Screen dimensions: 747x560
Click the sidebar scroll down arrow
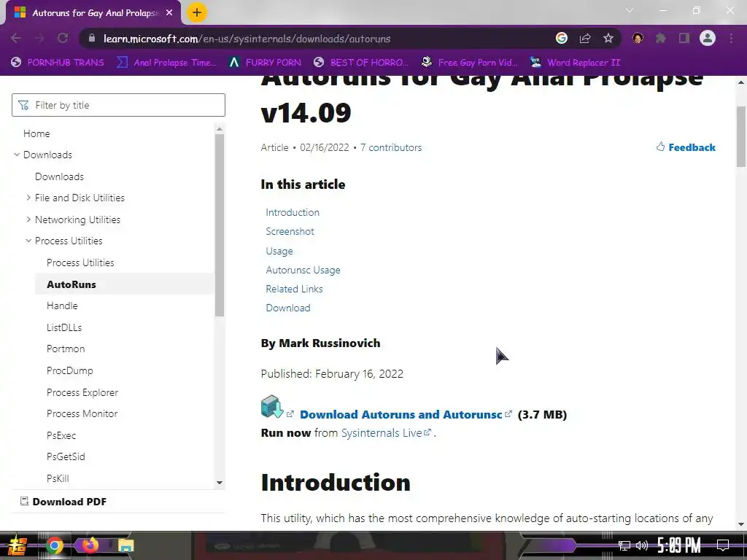click(x=219, y=483)
